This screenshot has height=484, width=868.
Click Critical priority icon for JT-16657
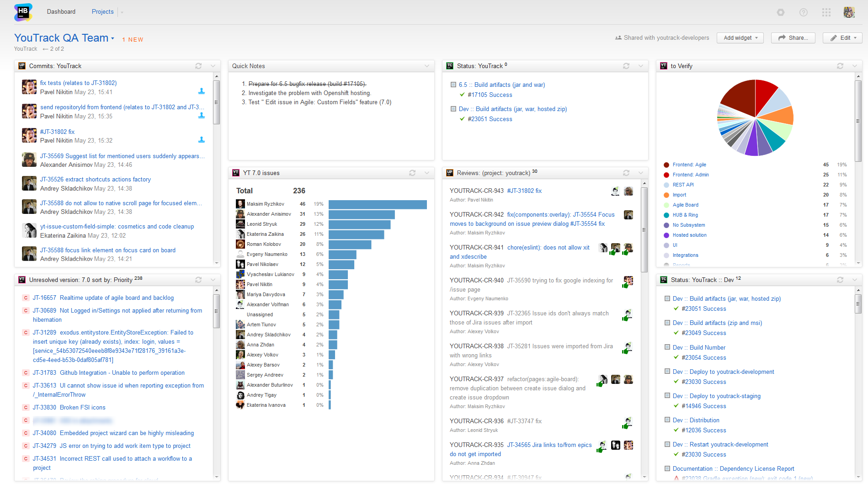(26, 298)
